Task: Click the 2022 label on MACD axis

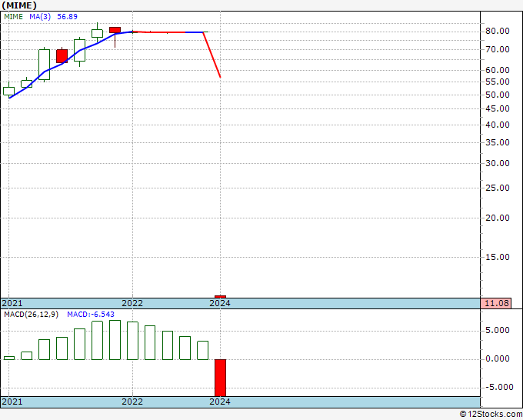Action: pos(132,402)
